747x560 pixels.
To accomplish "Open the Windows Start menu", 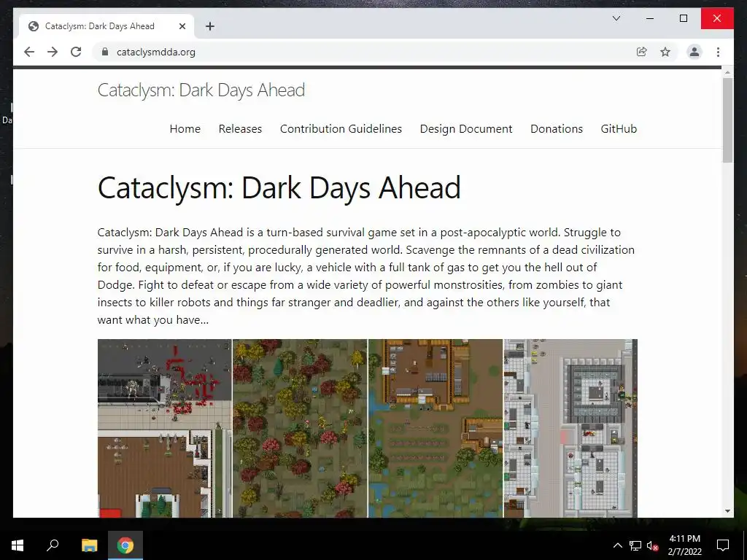I will (x=18, y=545).
